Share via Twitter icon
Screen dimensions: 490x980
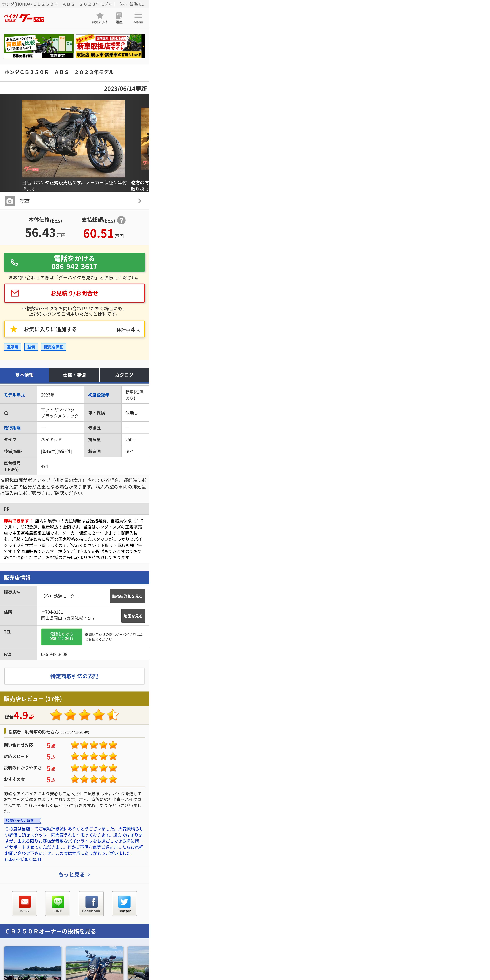coord(124,904)
